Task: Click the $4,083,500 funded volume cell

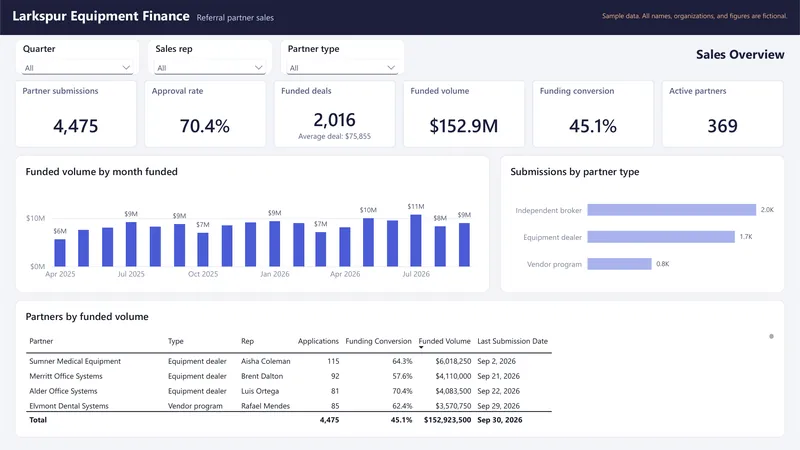Action: pos(453,391)
